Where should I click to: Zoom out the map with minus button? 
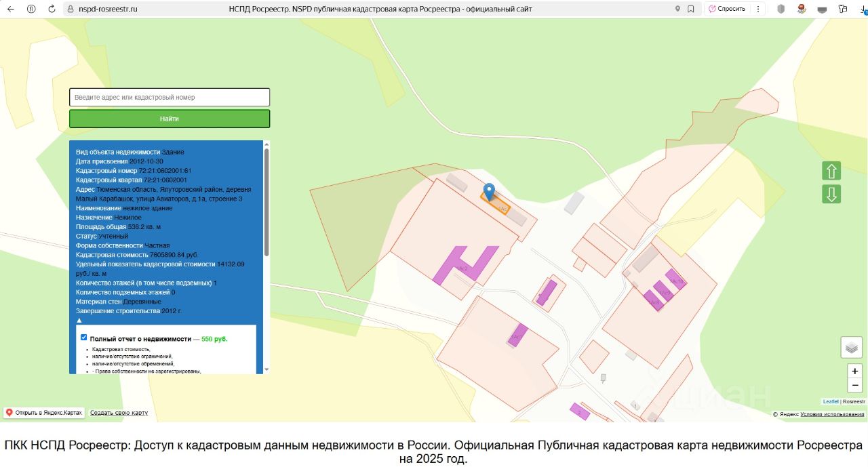point(855,385)
